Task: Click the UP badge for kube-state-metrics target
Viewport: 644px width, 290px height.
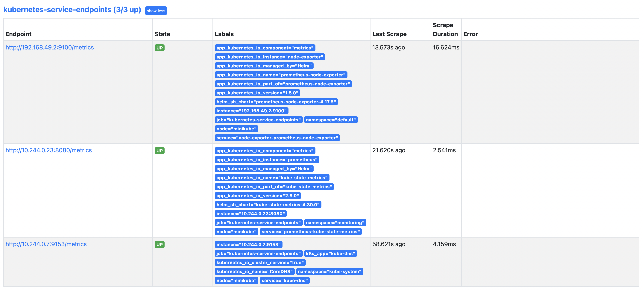Action: [160, 151]
